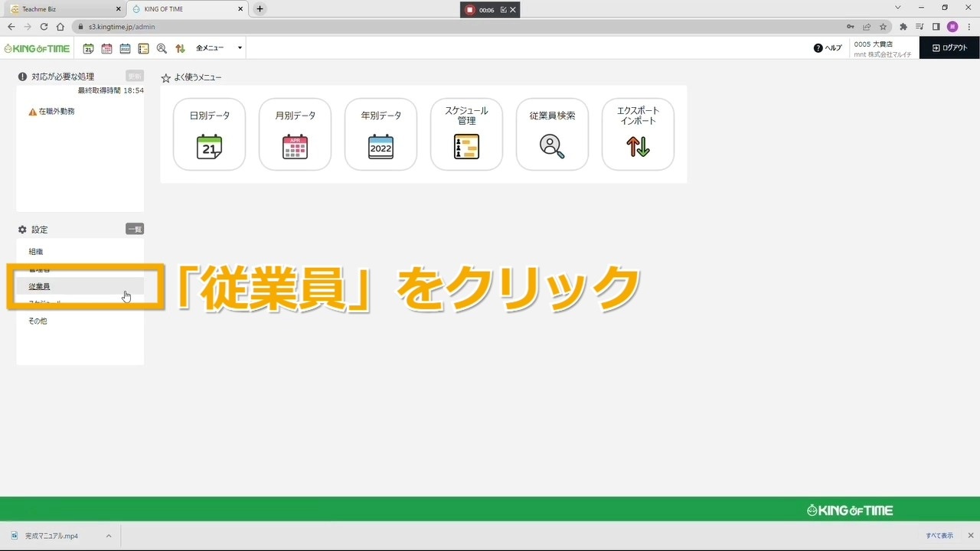Open the エクスポート インポート tile
Screen dimensions: 980x551
(x=638, y=134)
